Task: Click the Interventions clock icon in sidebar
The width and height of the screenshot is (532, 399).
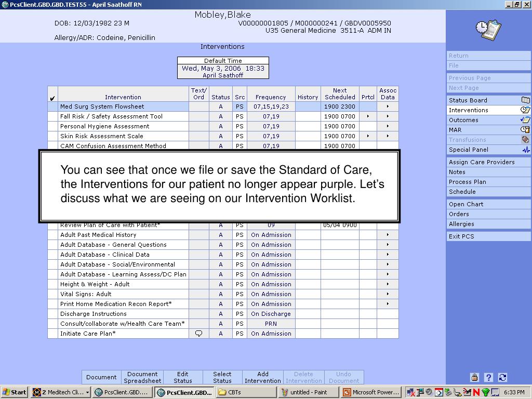Action: 525,110
